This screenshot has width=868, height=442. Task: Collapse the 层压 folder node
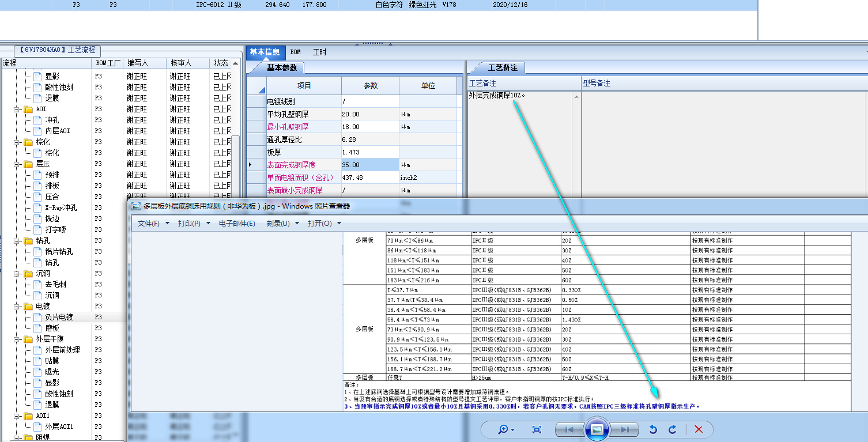click(x=18, y=164)
